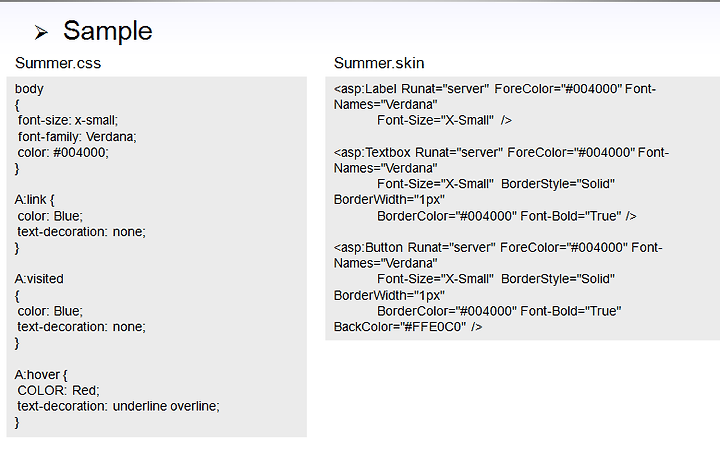Click text-decoration: underline overline line
The image size is (720, 452).
118,406
